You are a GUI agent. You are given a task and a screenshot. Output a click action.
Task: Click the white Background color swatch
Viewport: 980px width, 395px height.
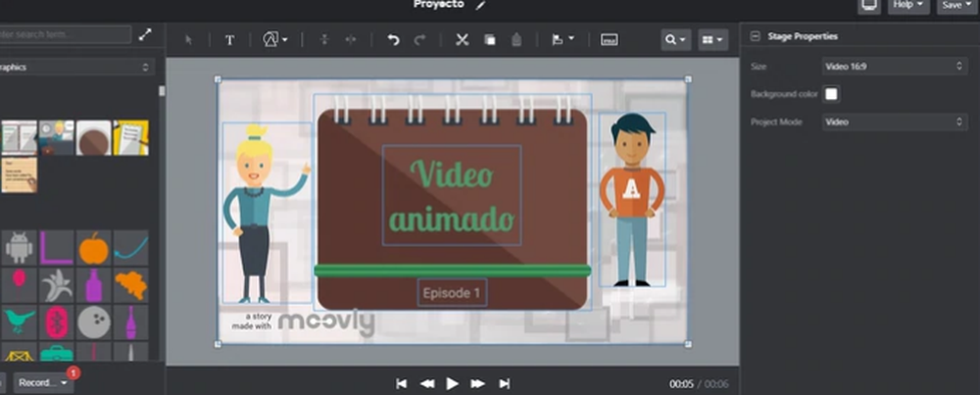click(x=831, y=94)
